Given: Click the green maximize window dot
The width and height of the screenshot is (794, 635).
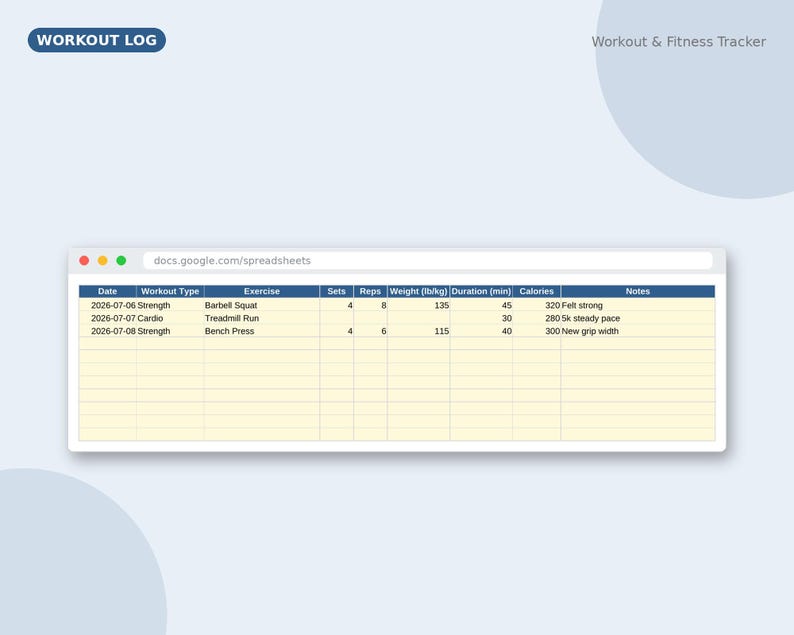Looking at the screenshot, I should (121, 260).
